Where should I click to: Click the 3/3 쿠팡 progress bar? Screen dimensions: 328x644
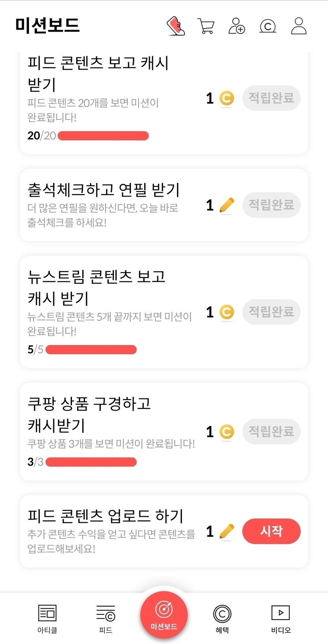[x=91, y=462]
